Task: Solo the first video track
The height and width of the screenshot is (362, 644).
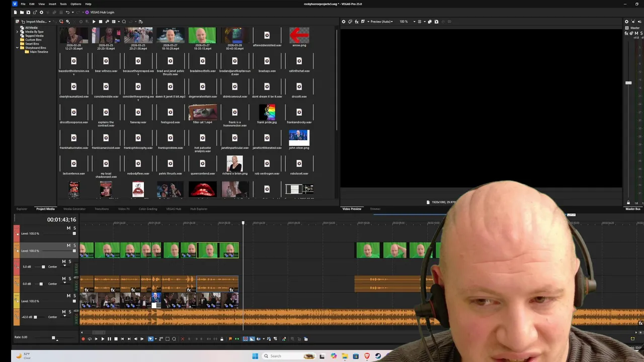Action: pos(74,228)
